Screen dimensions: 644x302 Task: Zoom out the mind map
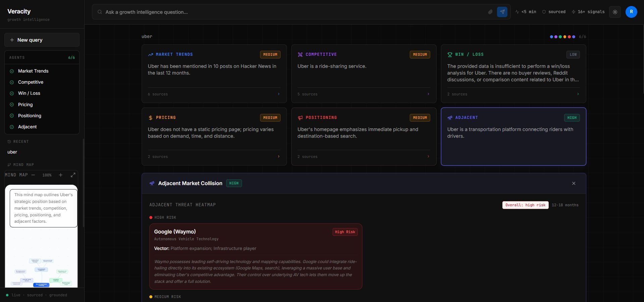pos(33,175)
